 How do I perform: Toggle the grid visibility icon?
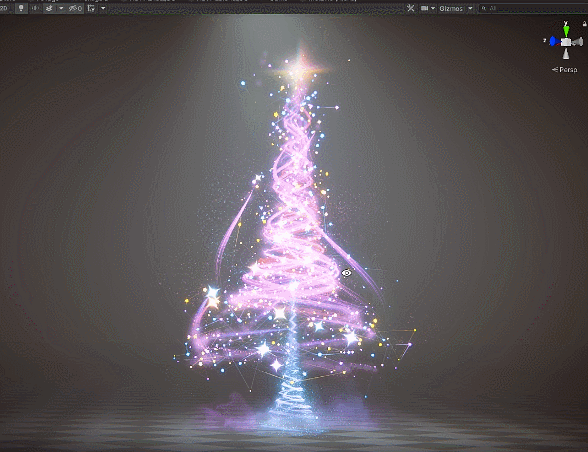click(91, 8)
